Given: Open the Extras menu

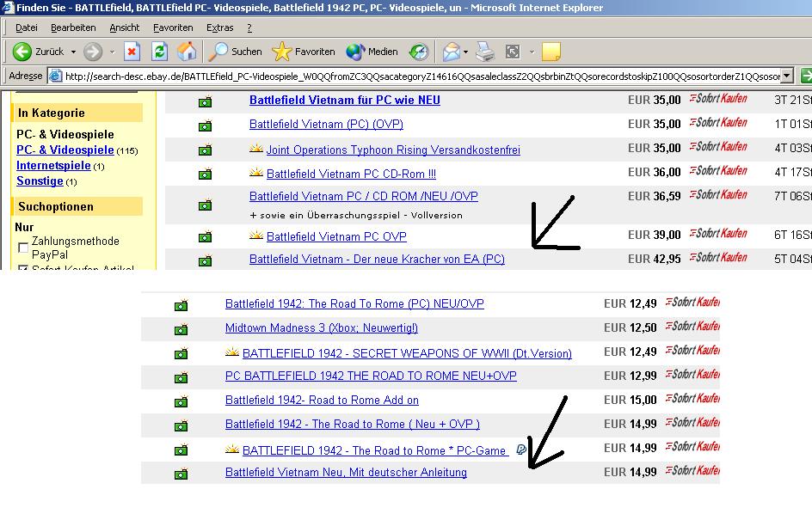Looking at the screenshot, I should (220, 28).
